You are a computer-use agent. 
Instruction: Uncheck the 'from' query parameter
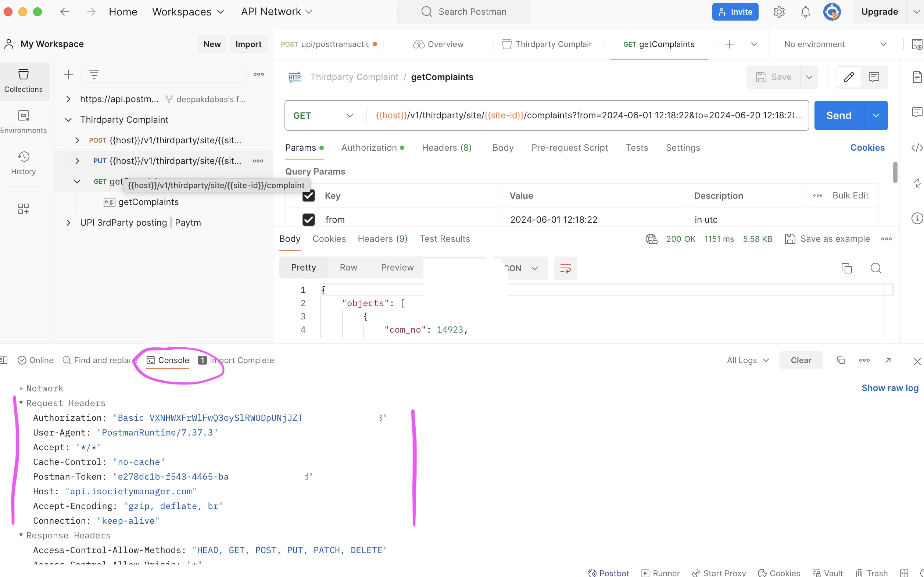(x=308, y=219)
